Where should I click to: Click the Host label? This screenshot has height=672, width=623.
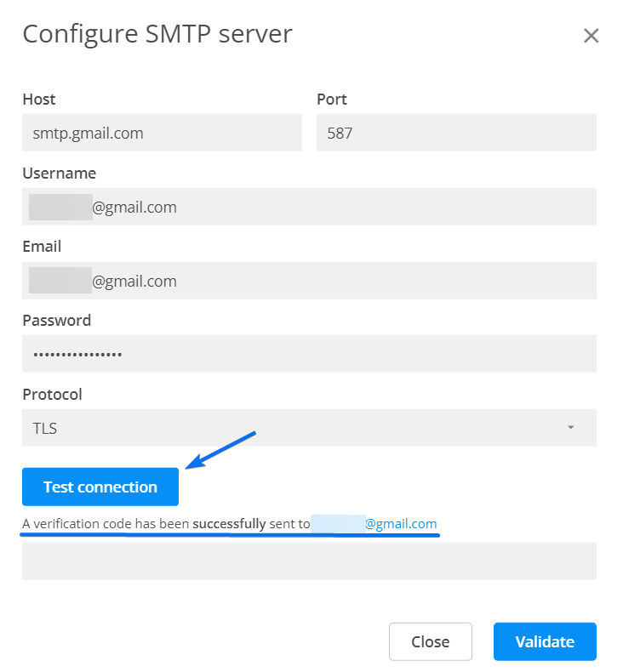click(39, 100)
